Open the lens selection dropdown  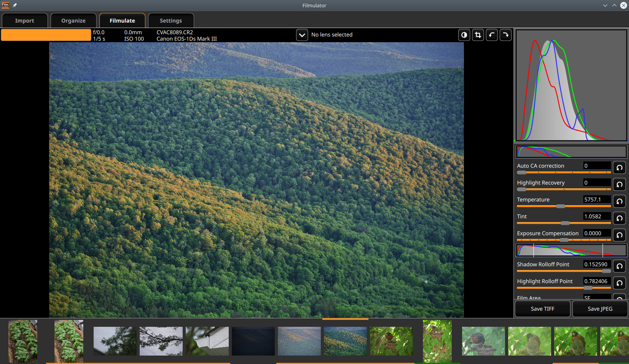(x=302, y=35)
